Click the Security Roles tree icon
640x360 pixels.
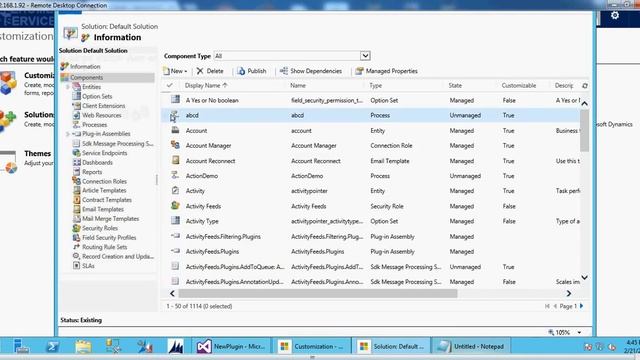coord(76,228)
